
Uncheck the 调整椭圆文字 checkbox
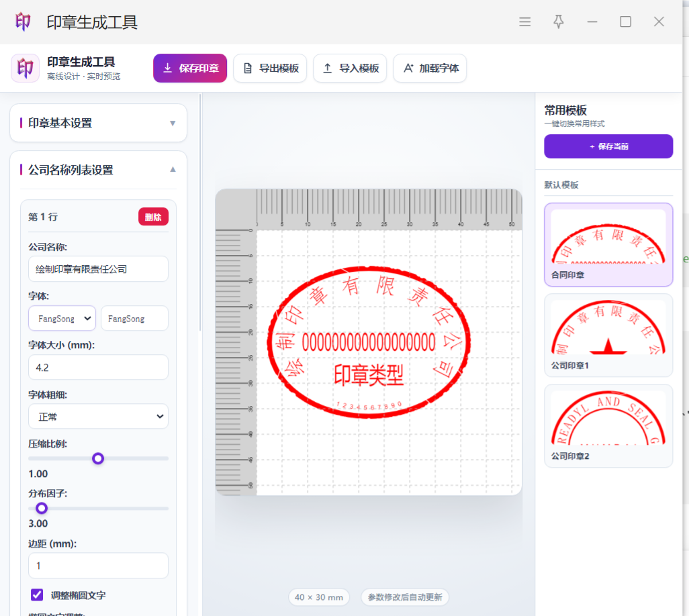click(37, 595)
